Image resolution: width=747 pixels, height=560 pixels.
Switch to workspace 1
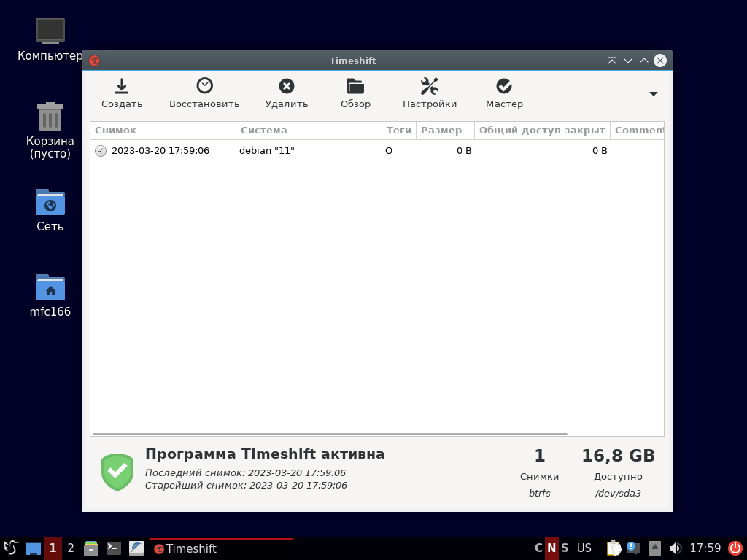[x=53, y=548]
